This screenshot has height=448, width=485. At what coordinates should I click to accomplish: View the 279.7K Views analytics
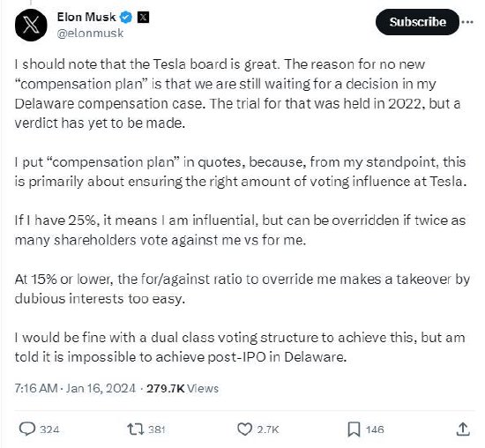point(183,388)
